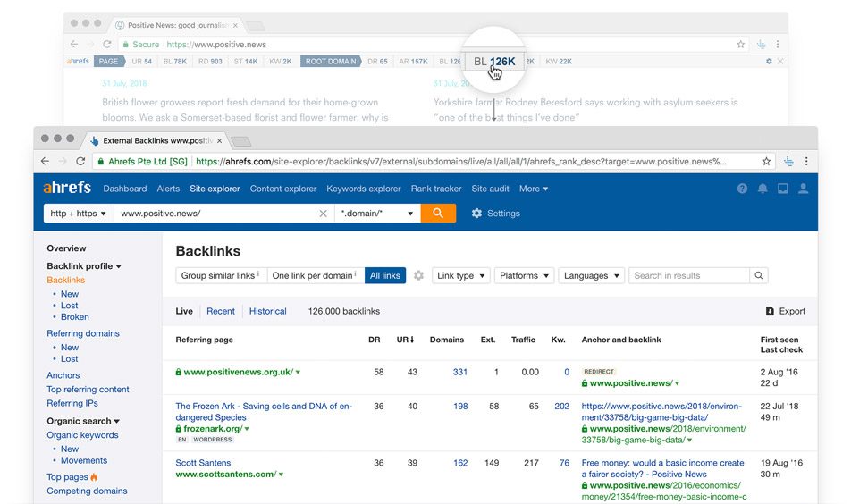Switch to the Live backlinks tab

pyautogui.click(x=184, y=311)
